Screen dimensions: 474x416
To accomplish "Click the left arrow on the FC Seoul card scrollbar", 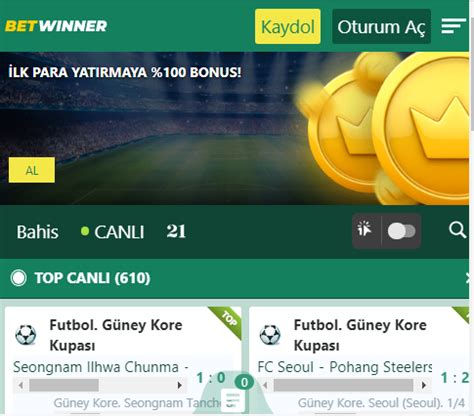I will [x=266, y=385].
